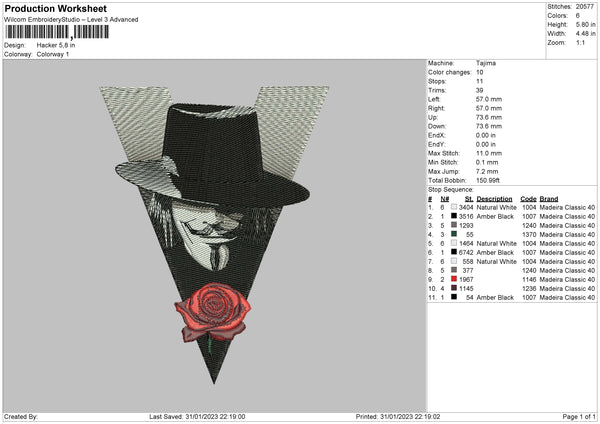
Task: Click the 'Stop Sequence:' heading
Action: [451, 190]
